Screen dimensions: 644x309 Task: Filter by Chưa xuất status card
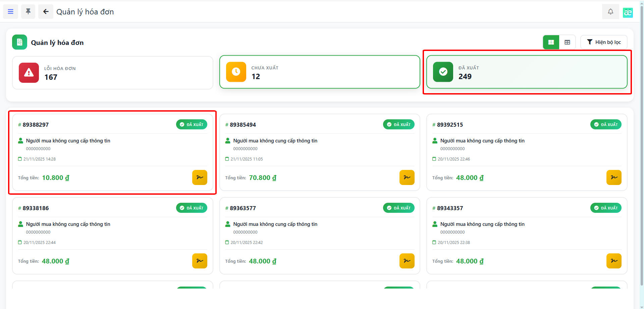point(319,72)
